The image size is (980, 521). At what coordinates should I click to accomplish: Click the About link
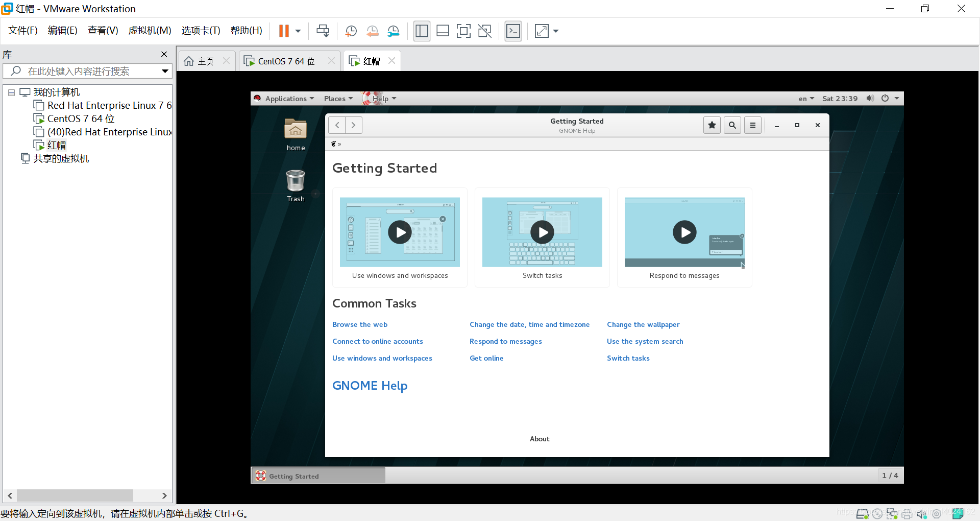pyautogui.click(x=540, y=439)
